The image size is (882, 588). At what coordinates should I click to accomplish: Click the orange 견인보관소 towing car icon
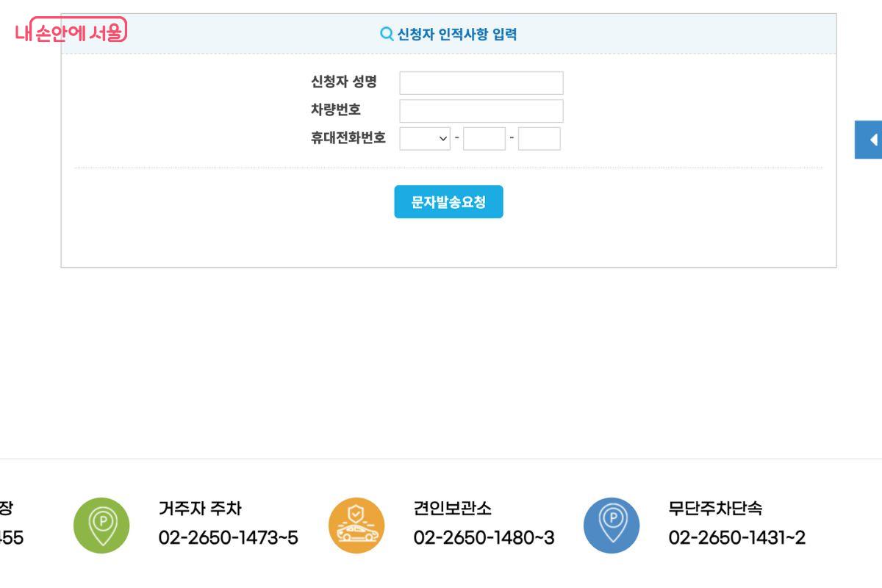[356, 524]
